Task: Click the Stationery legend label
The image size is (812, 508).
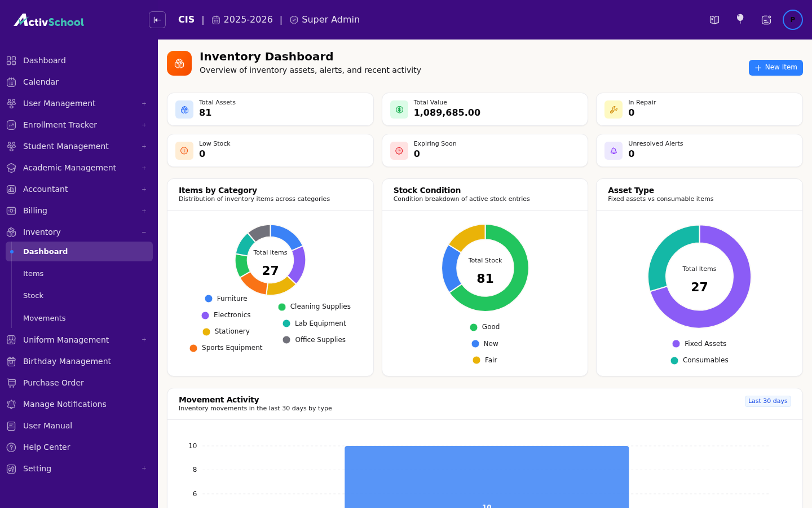Action: point(232,331)
